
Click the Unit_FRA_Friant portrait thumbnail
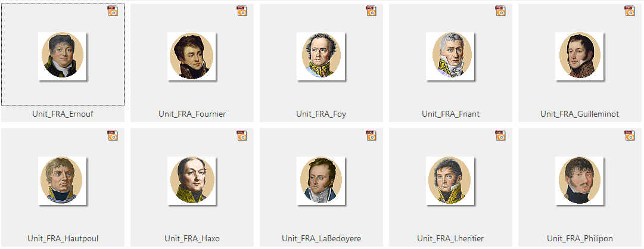[x=450, y=56]
